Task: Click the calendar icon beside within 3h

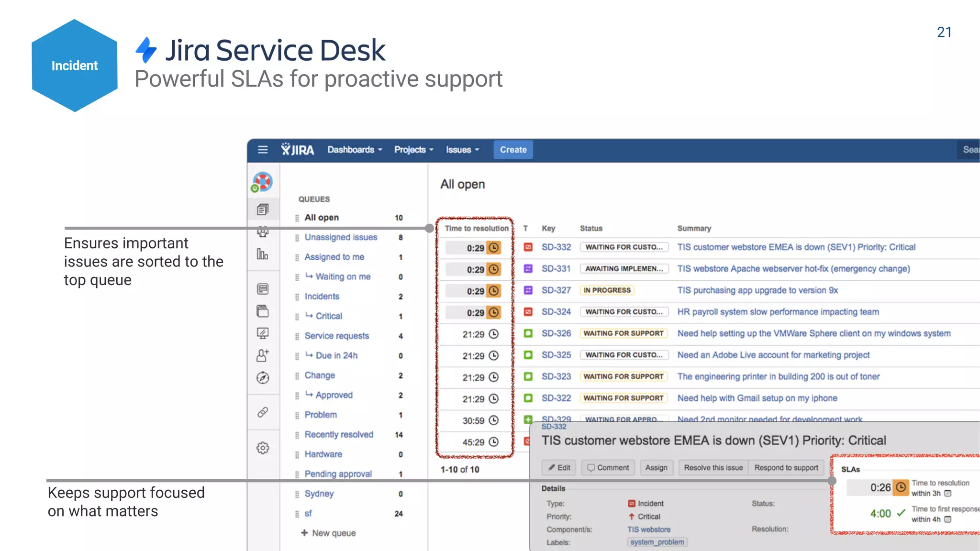Action: click(x=947, y=494)
